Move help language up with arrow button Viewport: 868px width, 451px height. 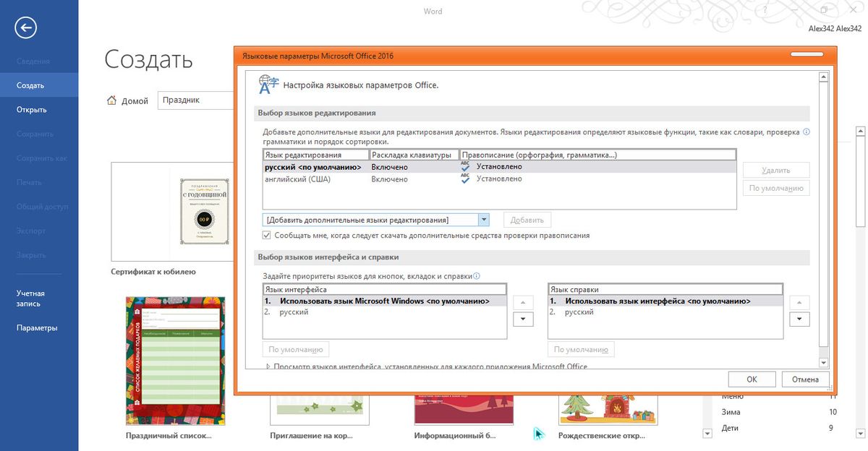(799, 302)
